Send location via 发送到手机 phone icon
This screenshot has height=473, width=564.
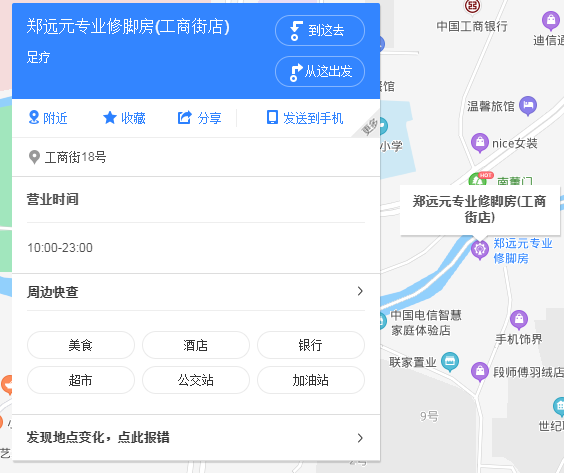[272, 118]
